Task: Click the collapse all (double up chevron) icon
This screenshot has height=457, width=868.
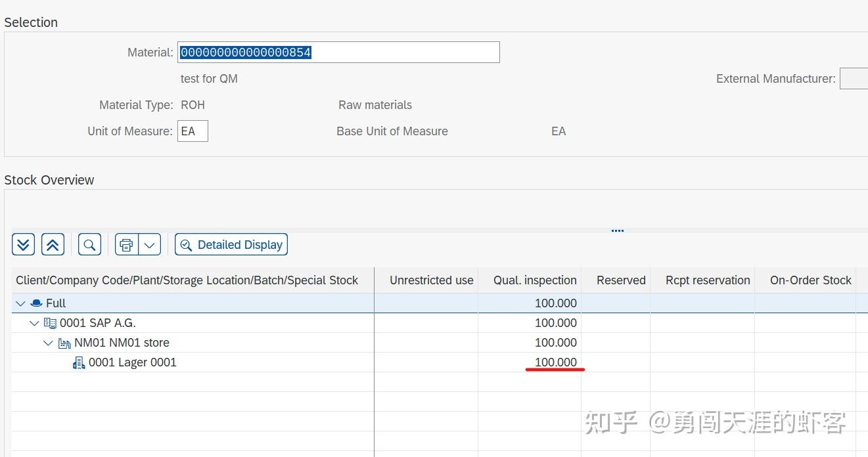Action: click(x=53, y=244)
